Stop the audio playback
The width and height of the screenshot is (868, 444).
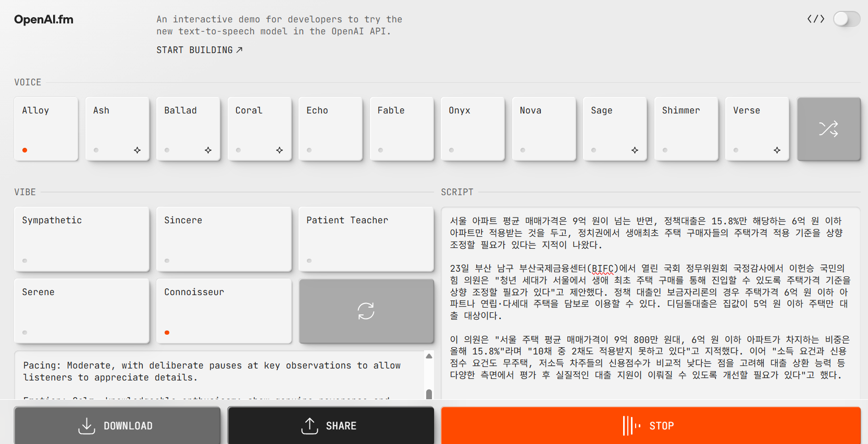pyautogui.click(x=650, y=425)
